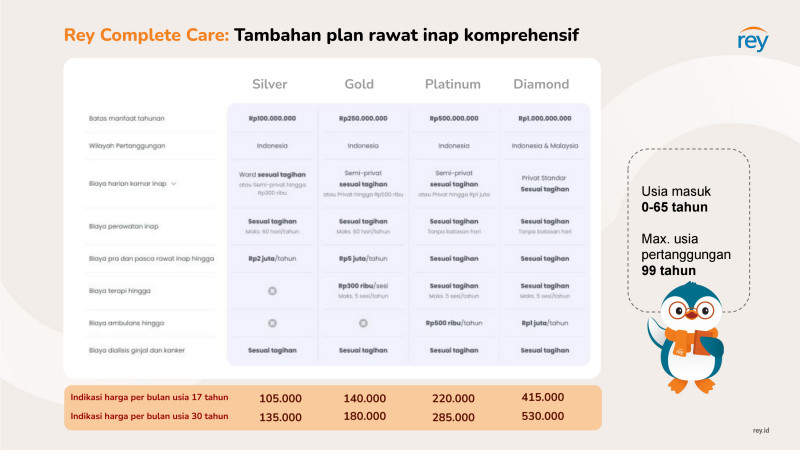Select the Gold plan column header
Image resolution: width=800 pixels, height=450 pixels.
coord(359,84)
